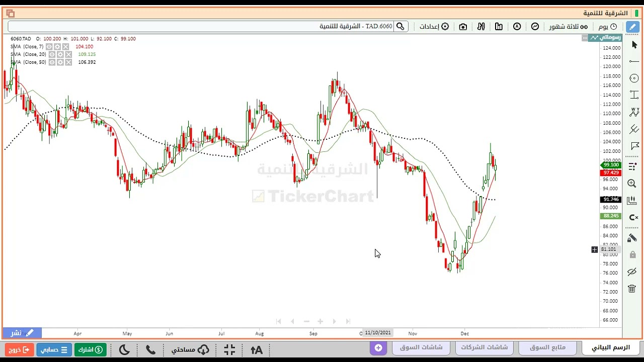Screen dimensions: 644x362
Task: Add a new tab with purple plus
Action: [378, 347]
